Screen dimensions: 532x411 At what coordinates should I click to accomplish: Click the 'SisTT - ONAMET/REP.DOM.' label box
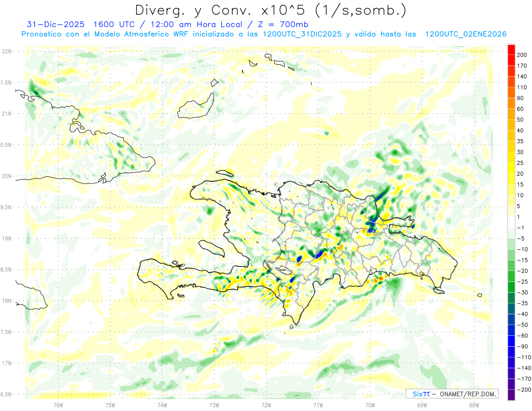coord(453,394)
